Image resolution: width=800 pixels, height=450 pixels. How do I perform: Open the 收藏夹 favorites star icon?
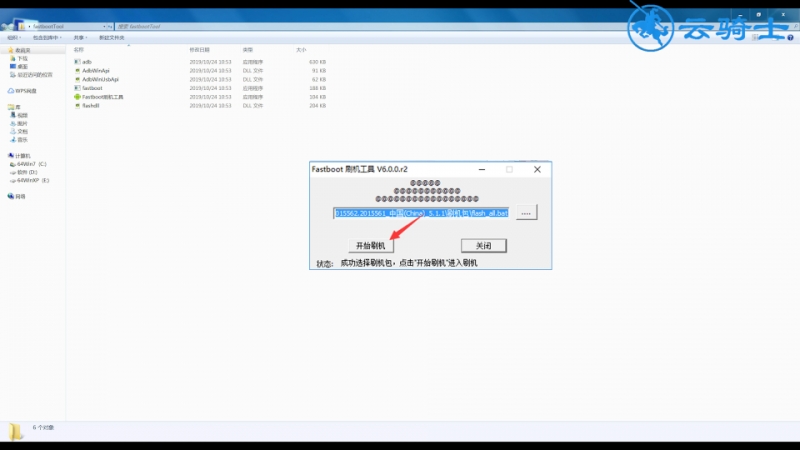11,50
